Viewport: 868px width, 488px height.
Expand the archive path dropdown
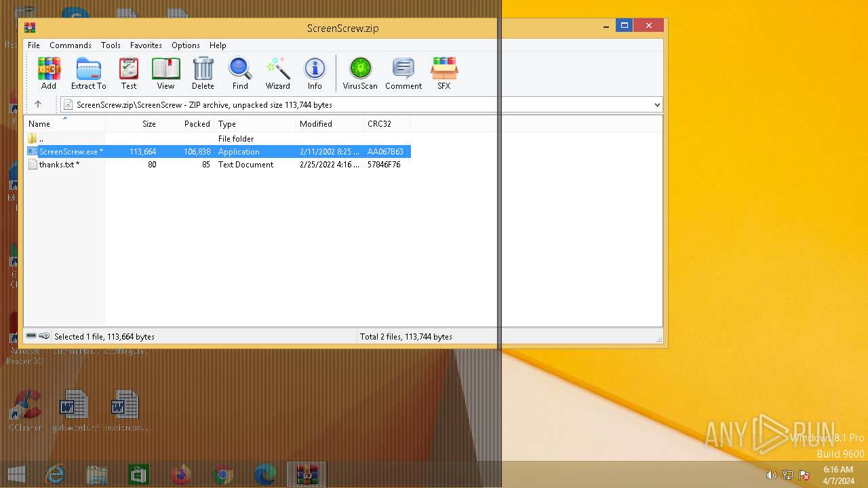pos(656,105)
